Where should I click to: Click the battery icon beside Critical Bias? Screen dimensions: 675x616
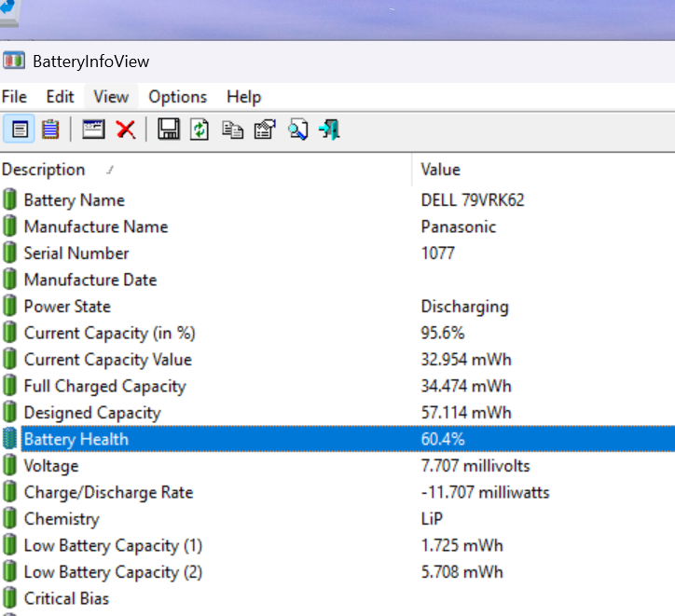pyautogui.click(x=9, y=598)
